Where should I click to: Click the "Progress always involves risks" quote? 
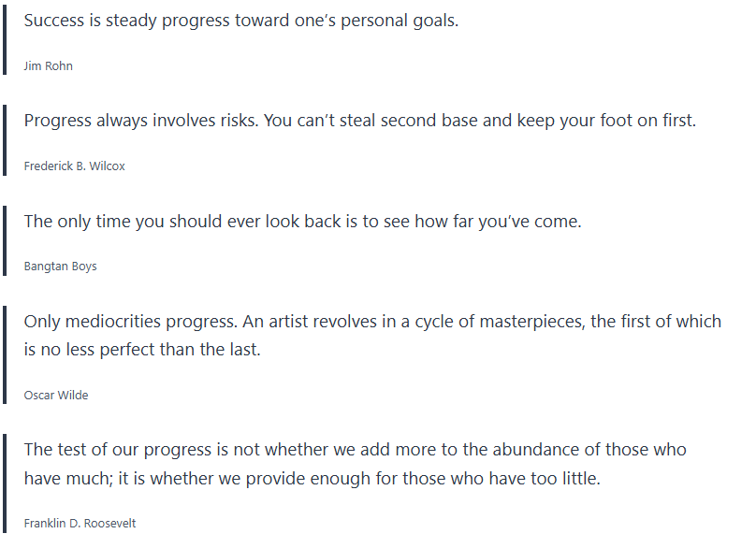click(359, 121)
